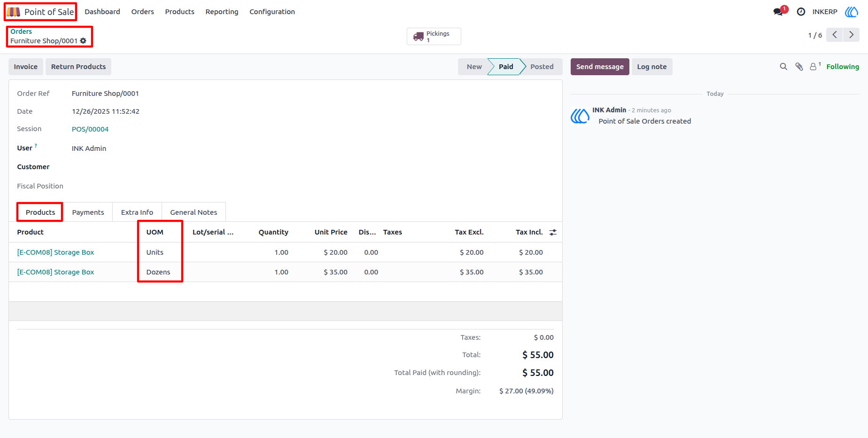
Task: Sort by the Unit Price column header
Action: click(331, 232)
